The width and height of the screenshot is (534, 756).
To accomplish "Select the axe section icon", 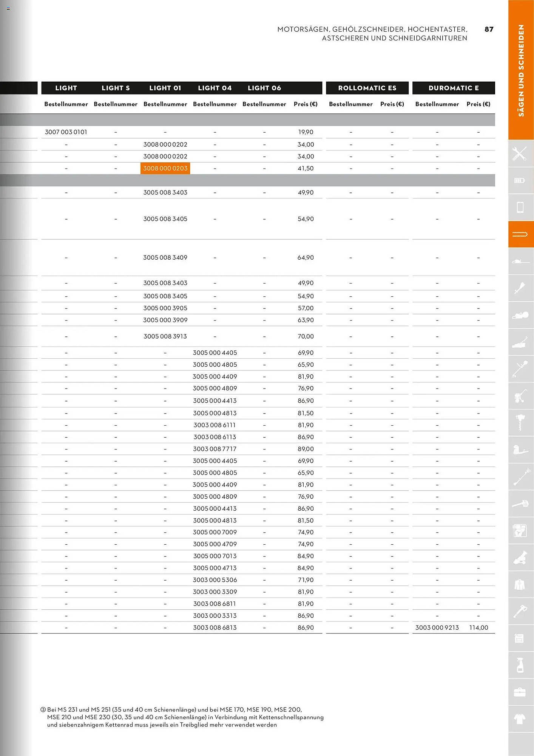I will pyautogui.click(x=521, y=612).
